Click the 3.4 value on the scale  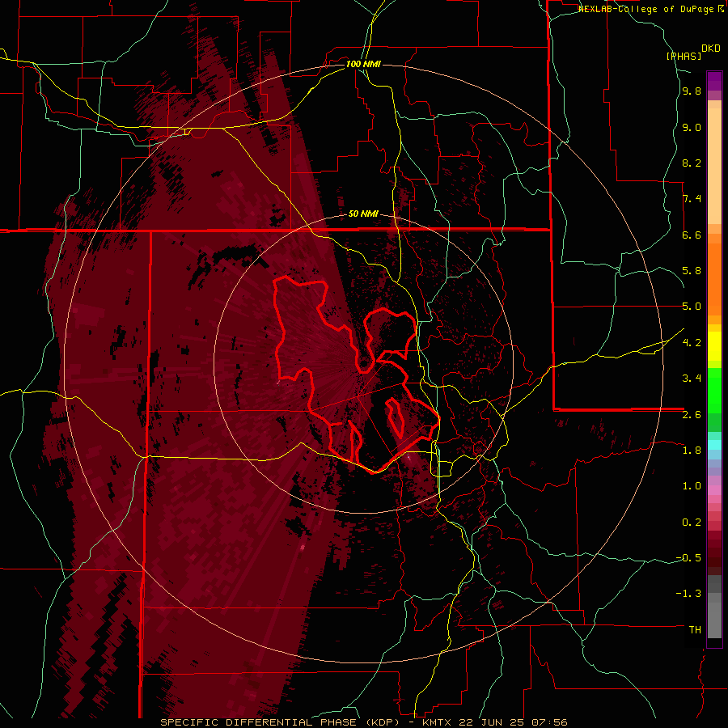click(x=692, y=379)
